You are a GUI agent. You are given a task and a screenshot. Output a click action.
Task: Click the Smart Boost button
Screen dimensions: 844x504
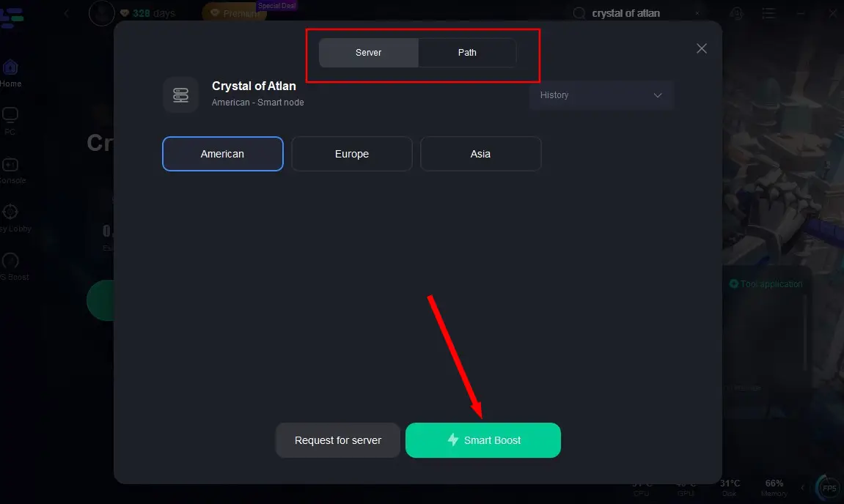[483, 440]
